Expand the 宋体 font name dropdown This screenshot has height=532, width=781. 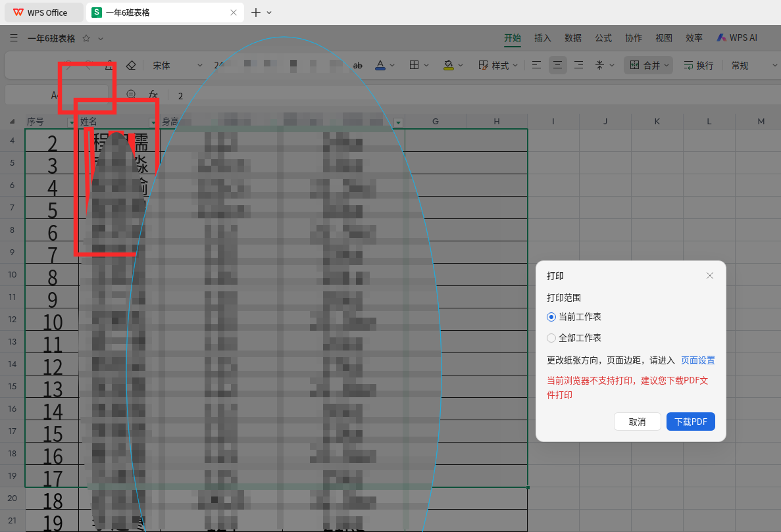click(x=200, y=65)
